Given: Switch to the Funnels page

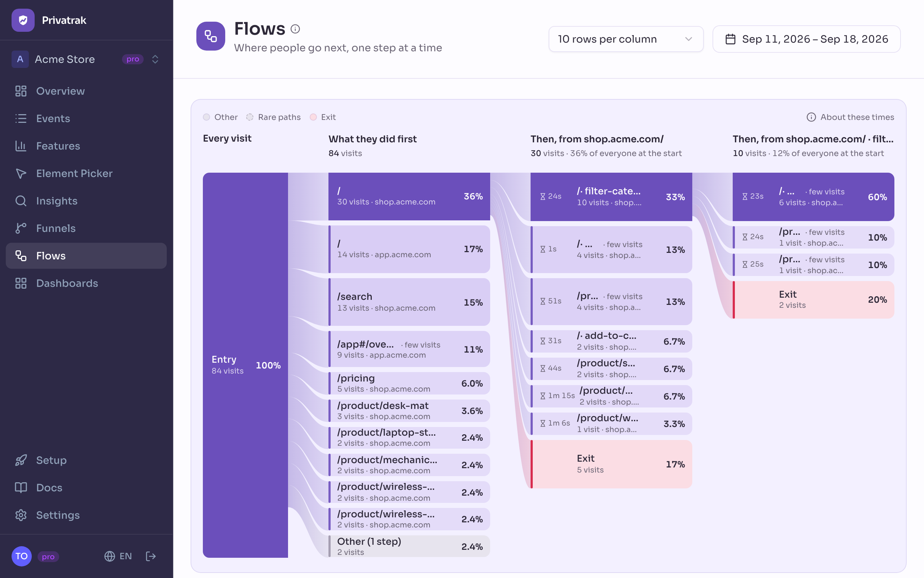Looking at the screenshot, I should tap(86, 228).
